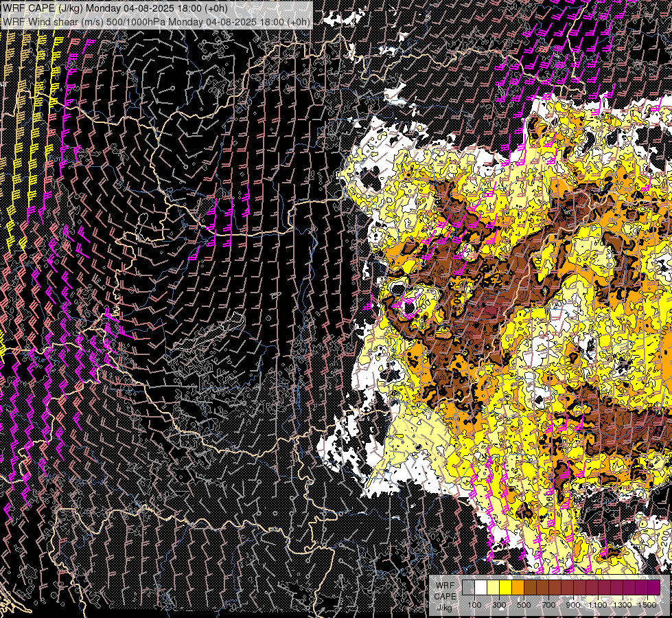Click the WRF Wind shear title line

(156, 21)
